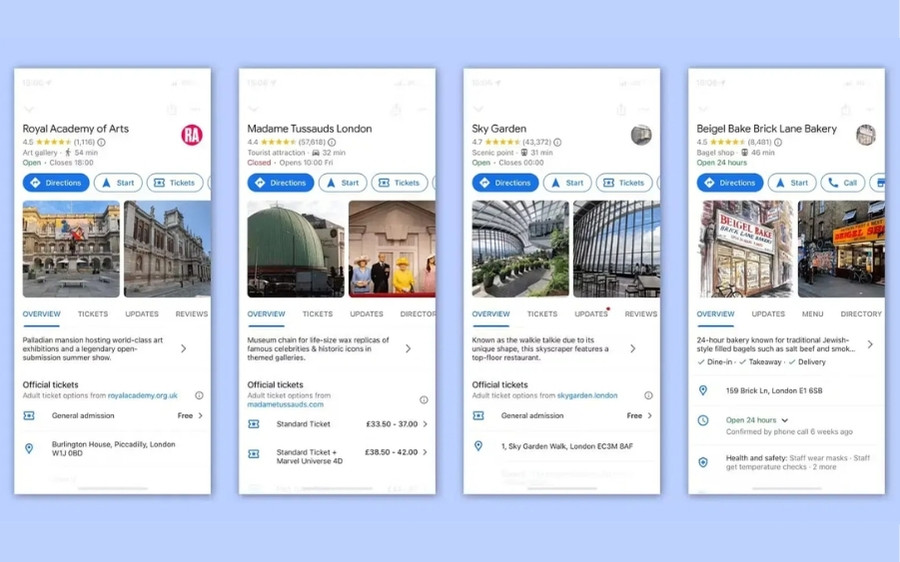Tap Start button on Royal Academy card
Image resolution: width=900 pixels, height=562 pixels.
[x=118, y=183]
